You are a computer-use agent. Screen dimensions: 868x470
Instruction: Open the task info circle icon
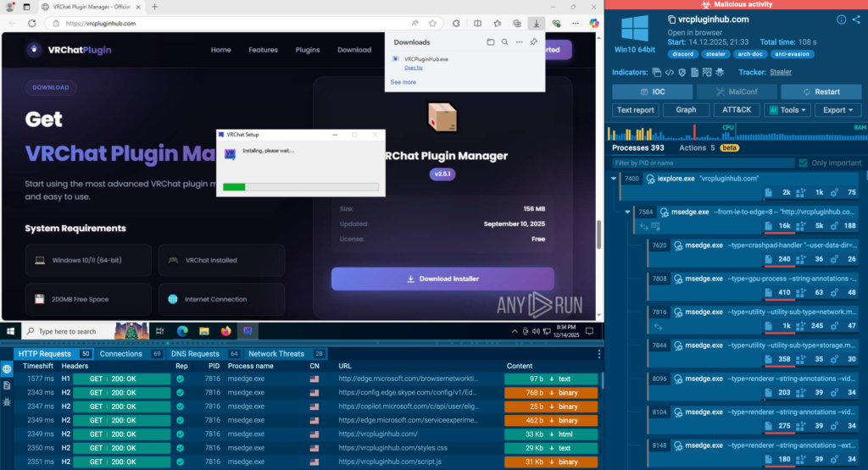click(841, 19)
